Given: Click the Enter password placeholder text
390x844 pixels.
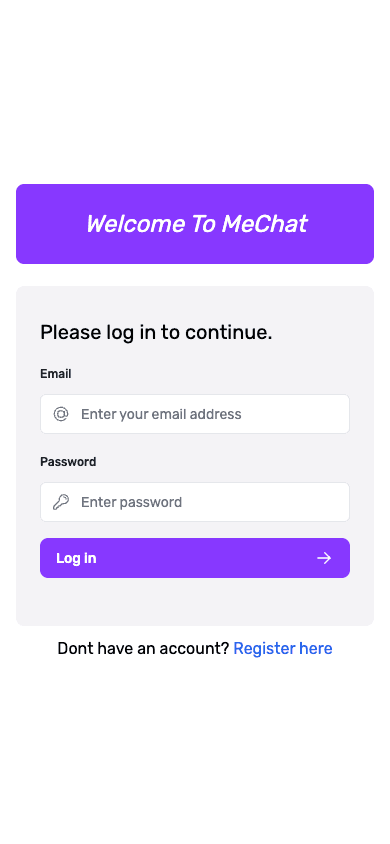Looking at the screenshot, I should [x=132, y=502].
